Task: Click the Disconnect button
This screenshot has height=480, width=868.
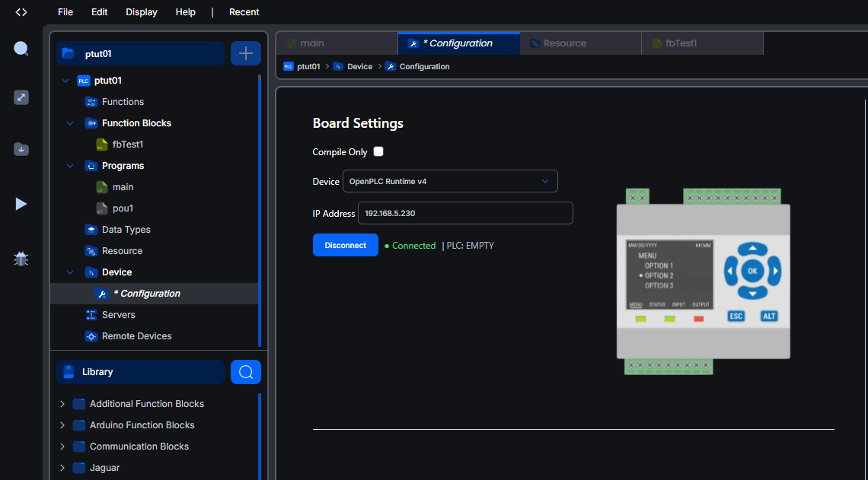Action: tap(345, 245)
